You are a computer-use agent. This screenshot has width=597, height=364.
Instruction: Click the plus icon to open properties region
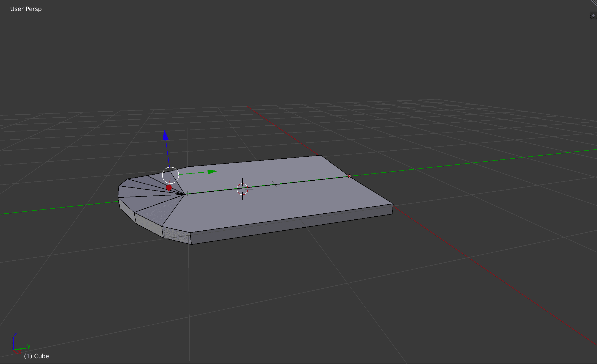tap(593, 15)
